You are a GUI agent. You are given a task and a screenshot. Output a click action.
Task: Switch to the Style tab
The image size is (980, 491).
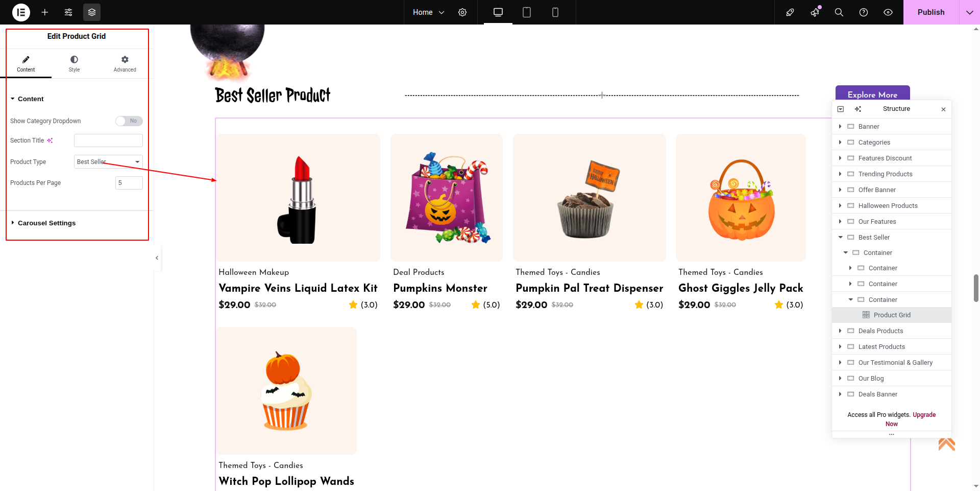pos(74,64)
